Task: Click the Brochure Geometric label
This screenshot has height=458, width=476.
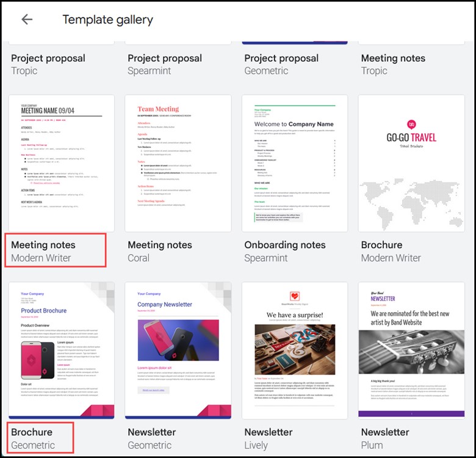Action: (33, 438)
